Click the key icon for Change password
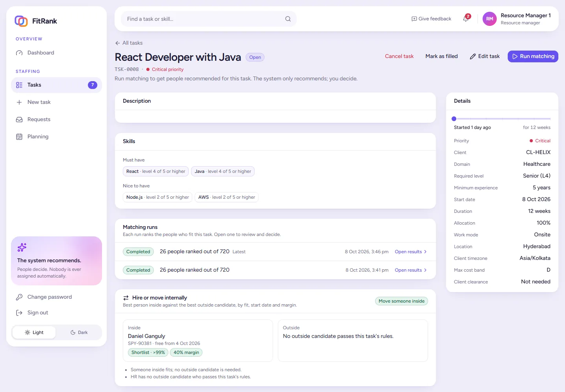This screenshot has width=565, height=392. 19,297
